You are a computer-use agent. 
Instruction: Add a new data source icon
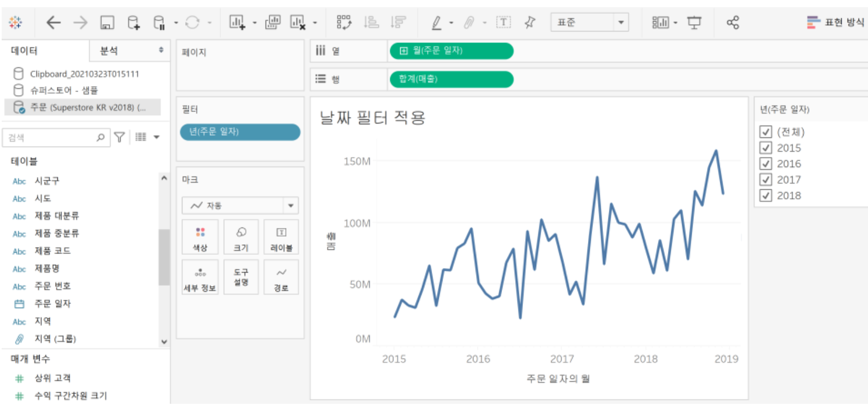coord(133,23)
